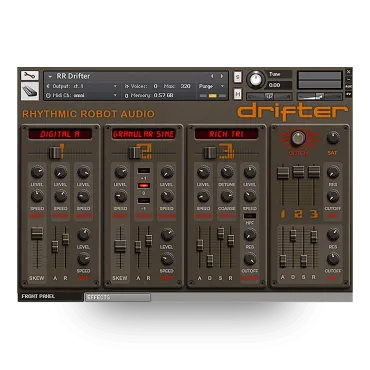Viewport: 370px width, 370px height.
Task: Switch to the EFFECTS tab
Action: (118, 297)
